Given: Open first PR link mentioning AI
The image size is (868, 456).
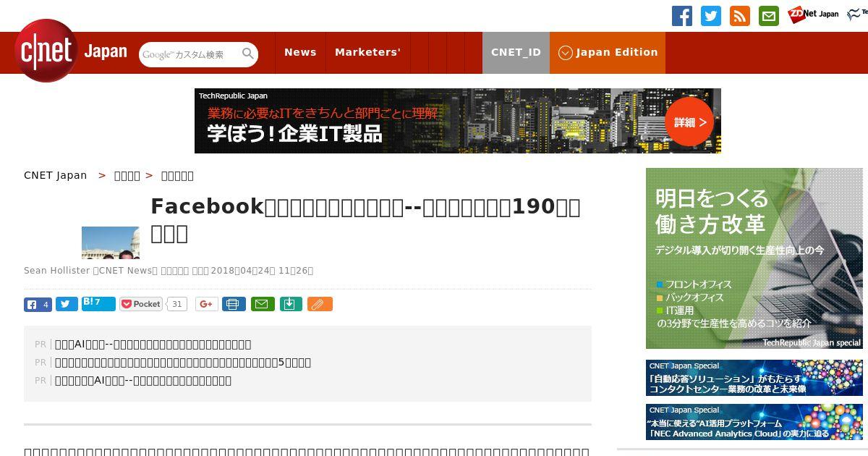Looking at the screenshot, I should coord(153,345).
